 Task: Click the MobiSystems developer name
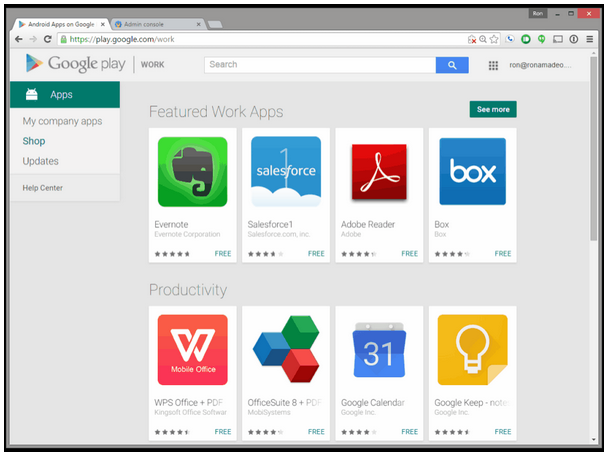tap(269, 412)
